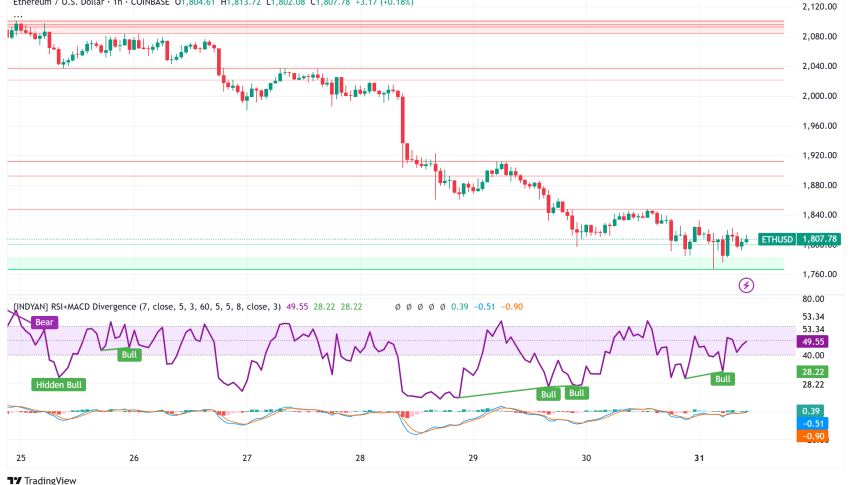Click the blue −0.51 value in indicator legend

(484, 307)
